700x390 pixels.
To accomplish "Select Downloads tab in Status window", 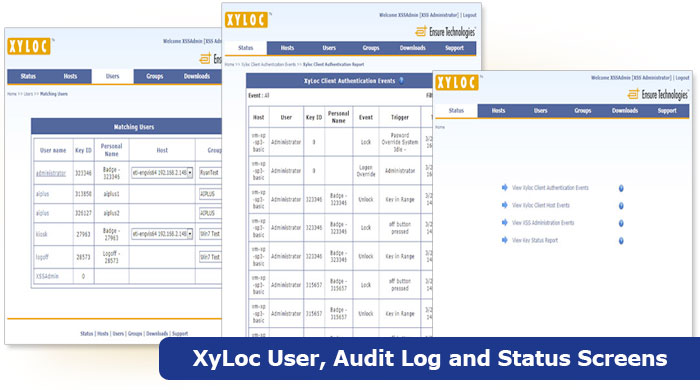I will coord(625,111).
